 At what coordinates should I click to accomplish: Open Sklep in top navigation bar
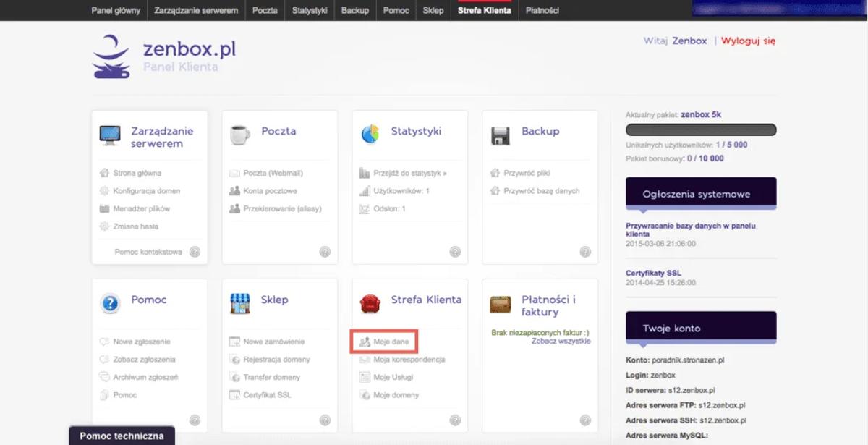tap(433, 11)
